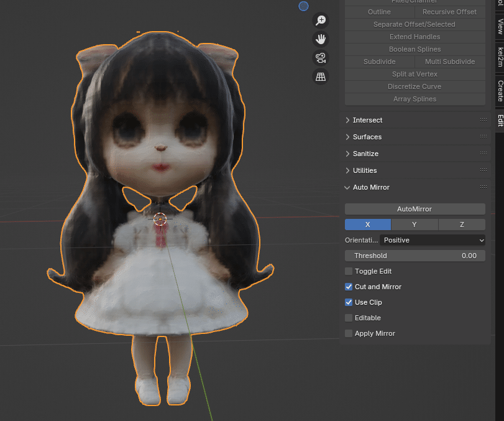Click the Multi Subdivide button
Image resolution: width=504 pixels, height=421 pixels.
click(450, 62)
